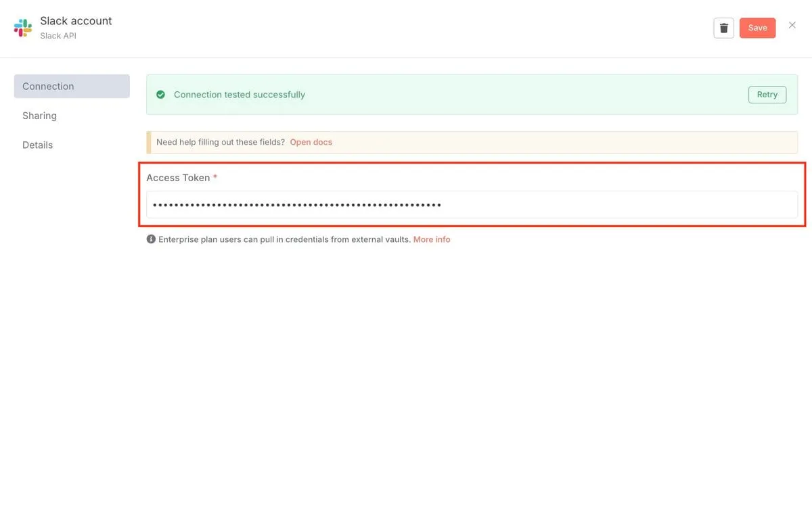Close the Slack account dialog

[792, 25]
